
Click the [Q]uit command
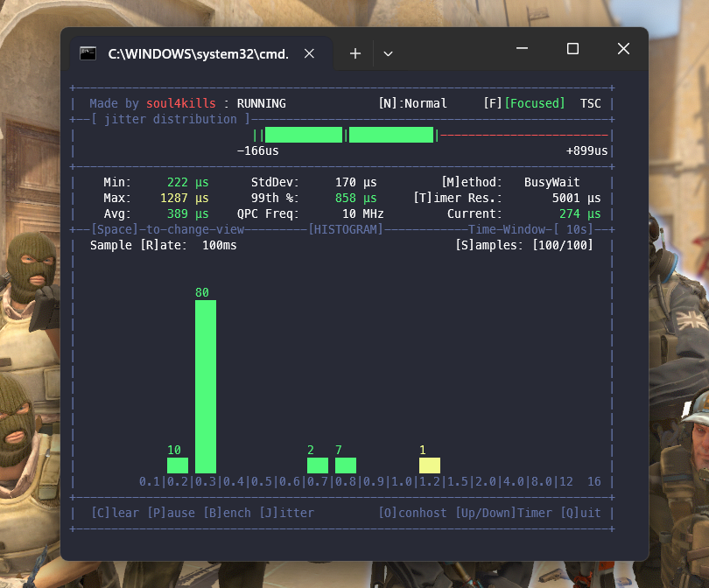click(580, 513)
